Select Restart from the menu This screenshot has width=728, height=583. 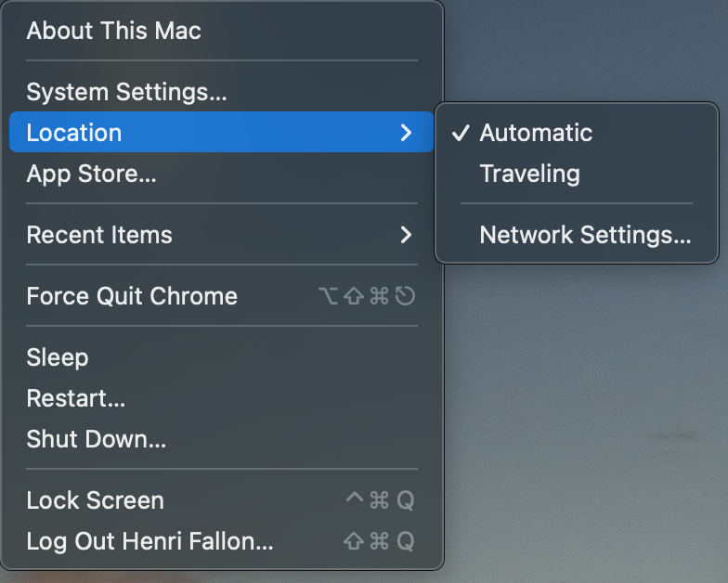[x=76, y=398]
